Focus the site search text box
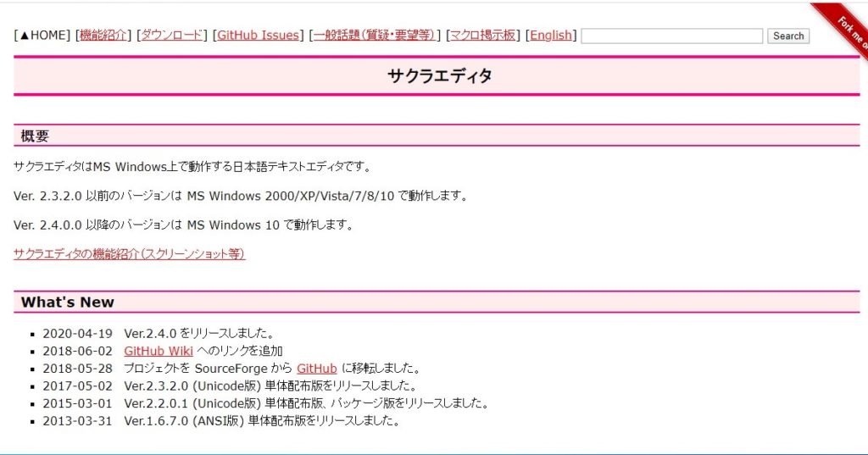The image size is (868, 455). [672, 36]
